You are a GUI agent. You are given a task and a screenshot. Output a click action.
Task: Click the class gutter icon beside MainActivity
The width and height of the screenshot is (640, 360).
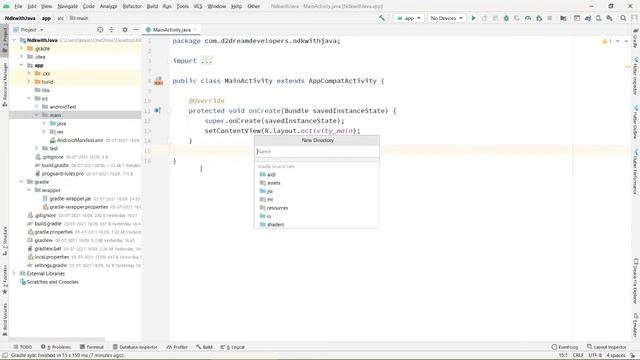point(159,81)
